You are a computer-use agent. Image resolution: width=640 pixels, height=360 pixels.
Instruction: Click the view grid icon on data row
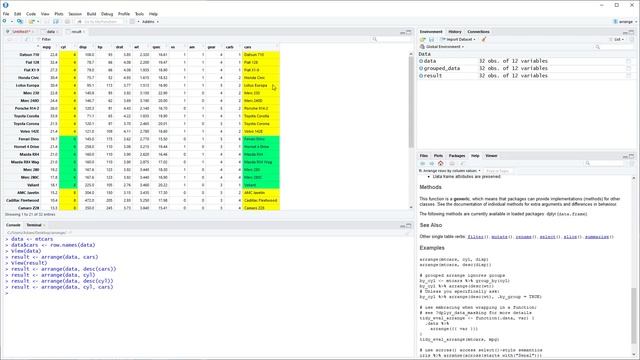click(629, 61)
